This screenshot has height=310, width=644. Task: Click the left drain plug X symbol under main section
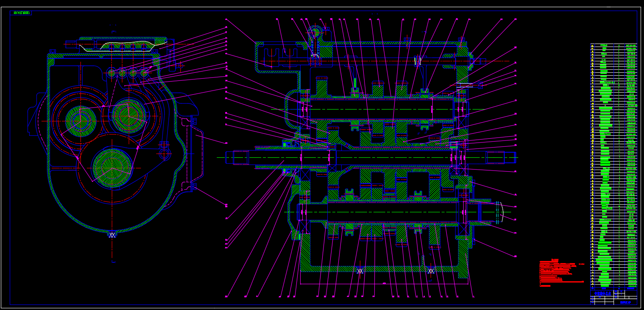click(360, 271)
